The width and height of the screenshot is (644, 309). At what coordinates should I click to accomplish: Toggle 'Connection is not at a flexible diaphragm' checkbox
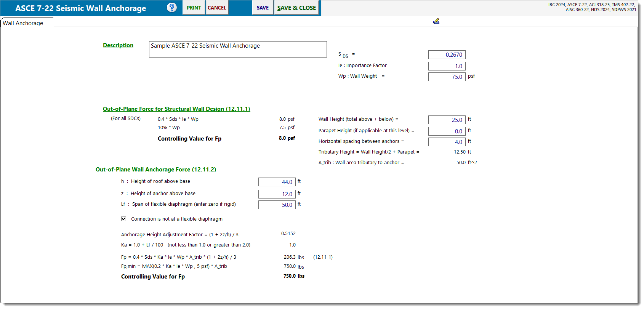(123, 219)
